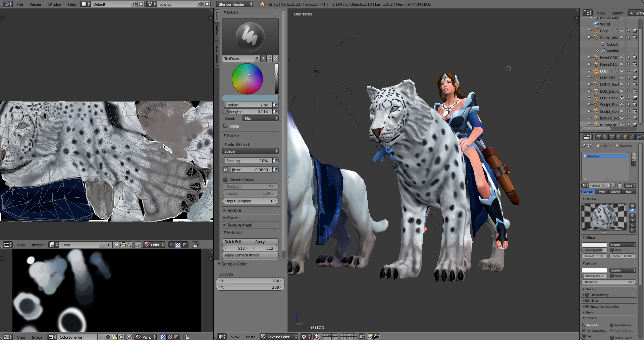
Task: Toggle Radius pressure sensitivity icon
Action: tap(275, 105)
